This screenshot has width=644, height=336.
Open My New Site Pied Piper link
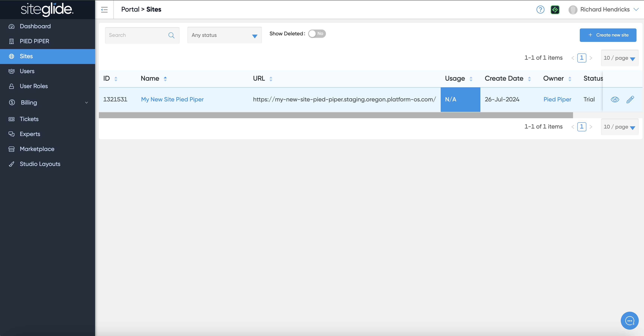click(172, 99)
